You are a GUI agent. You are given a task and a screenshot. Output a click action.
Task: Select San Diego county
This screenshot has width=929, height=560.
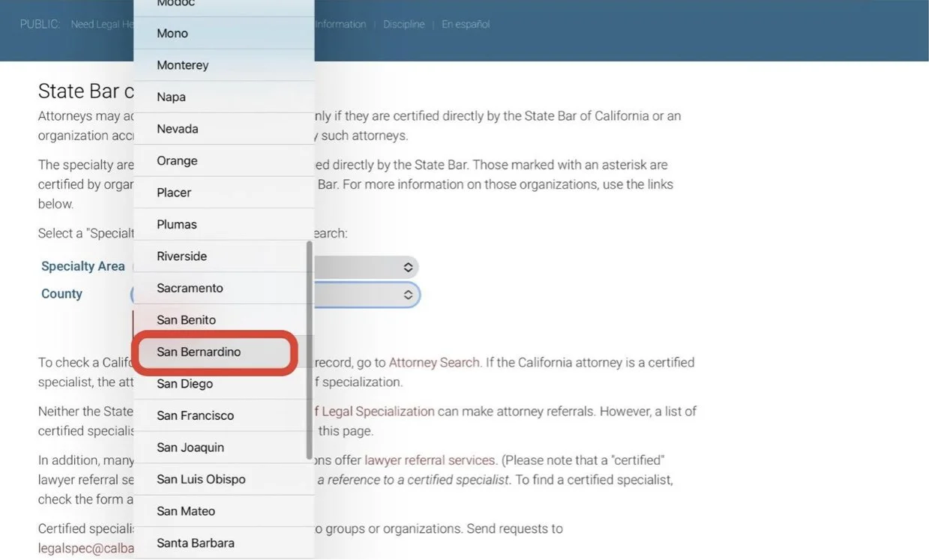click(x=223, y=384)
